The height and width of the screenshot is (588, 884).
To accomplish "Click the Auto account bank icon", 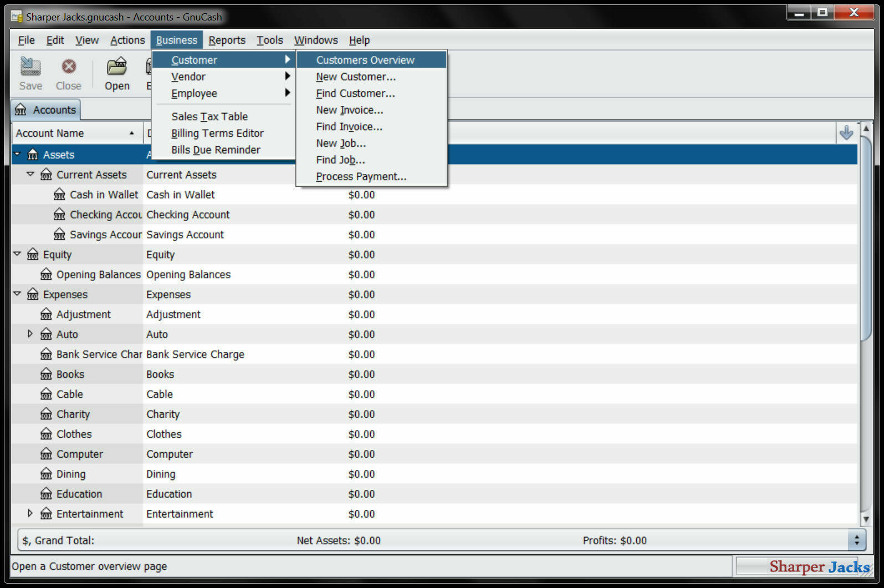I will tap(46, 334).
